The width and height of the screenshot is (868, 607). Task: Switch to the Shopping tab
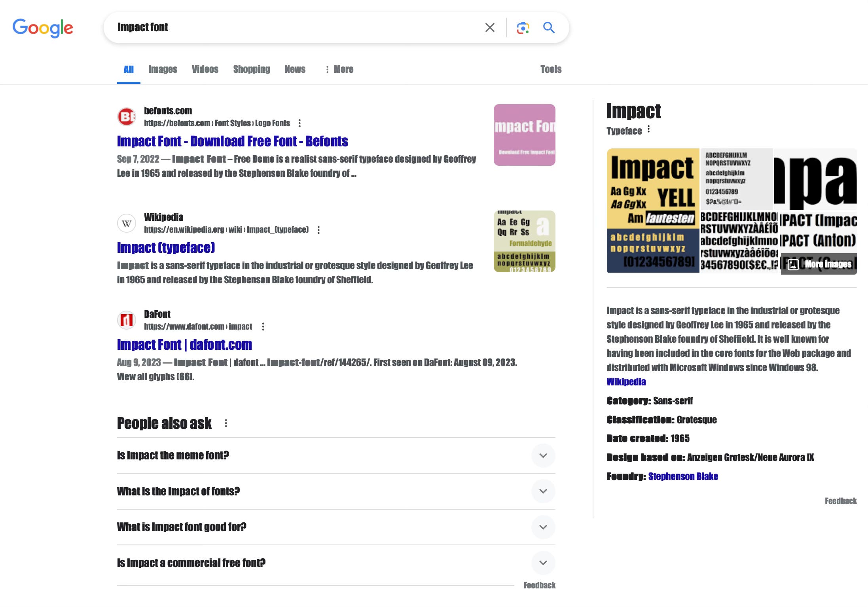252,69
